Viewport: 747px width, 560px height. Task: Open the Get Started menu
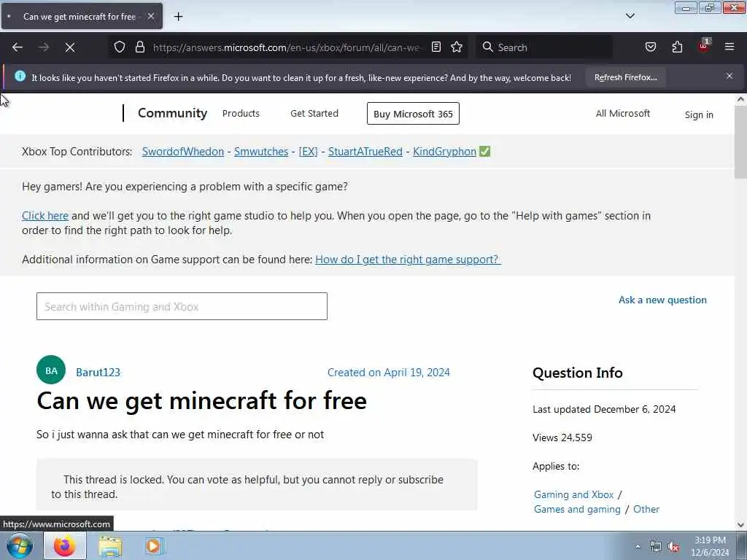pyautogui.click(x=314, y=113)
